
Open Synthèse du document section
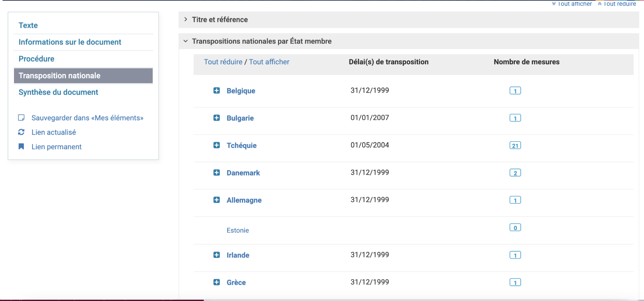pos(58,92)
